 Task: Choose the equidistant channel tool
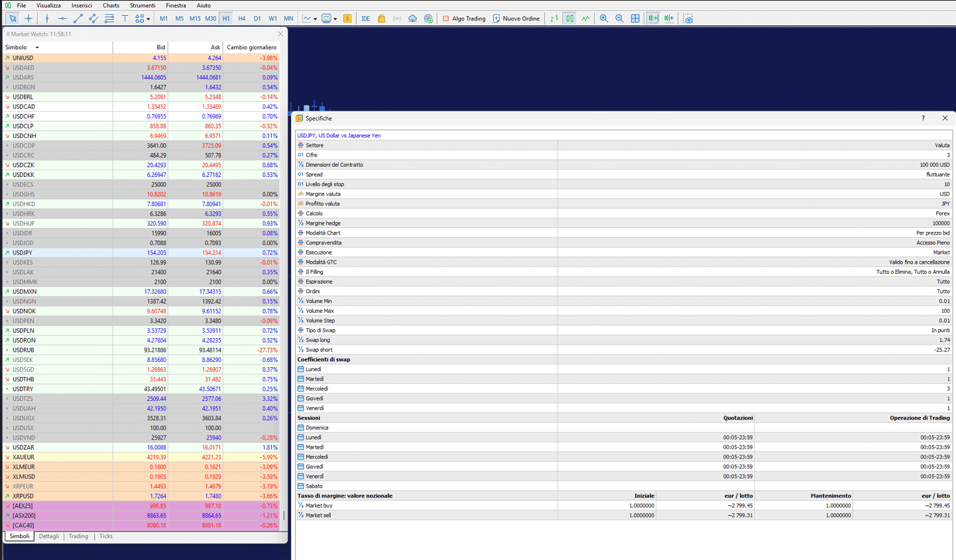click(93, 19)
